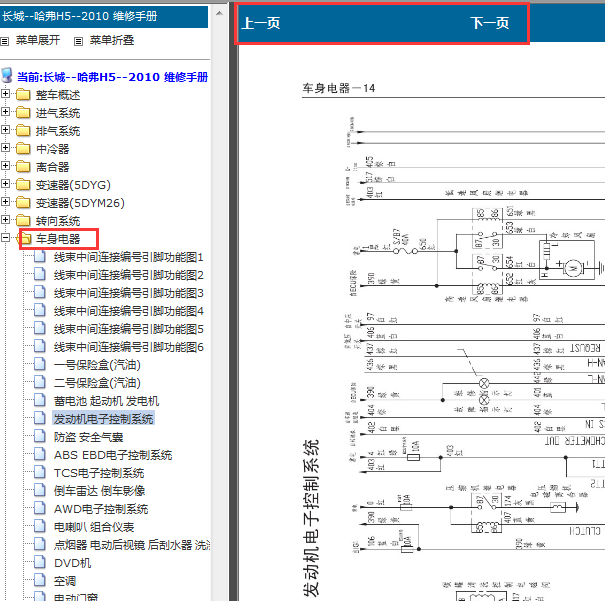This screenshot has height=601, width=605.
Task: Select 转向系统 tree label
Action: pyautogui.click(x=58, y=221)
